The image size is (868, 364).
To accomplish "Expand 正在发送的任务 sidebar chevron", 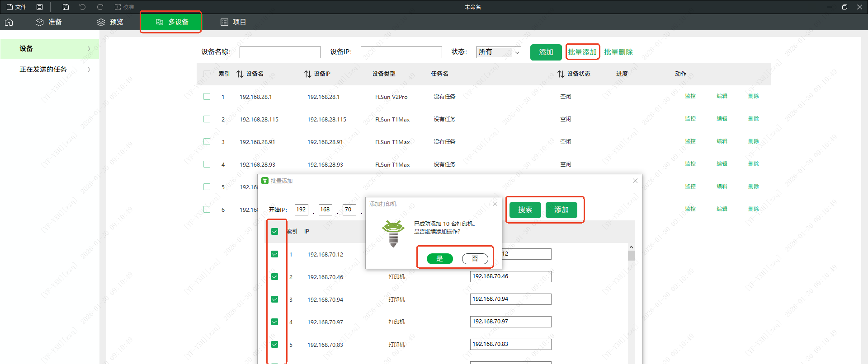I will (89, 70).
